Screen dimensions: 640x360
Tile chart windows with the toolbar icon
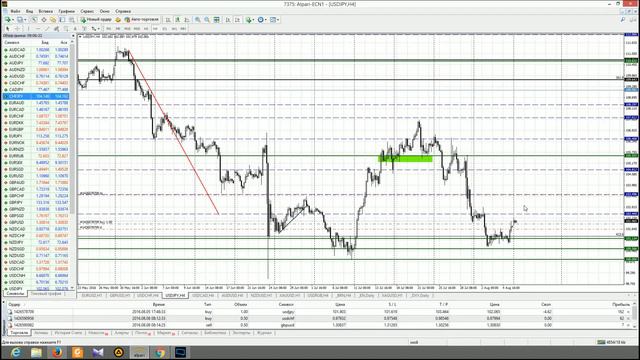[x=216, y=20]
